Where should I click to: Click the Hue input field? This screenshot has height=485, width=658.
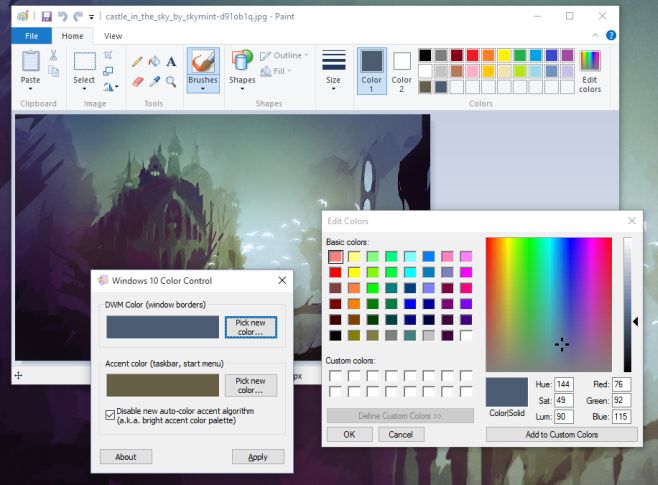click(564, 384)
